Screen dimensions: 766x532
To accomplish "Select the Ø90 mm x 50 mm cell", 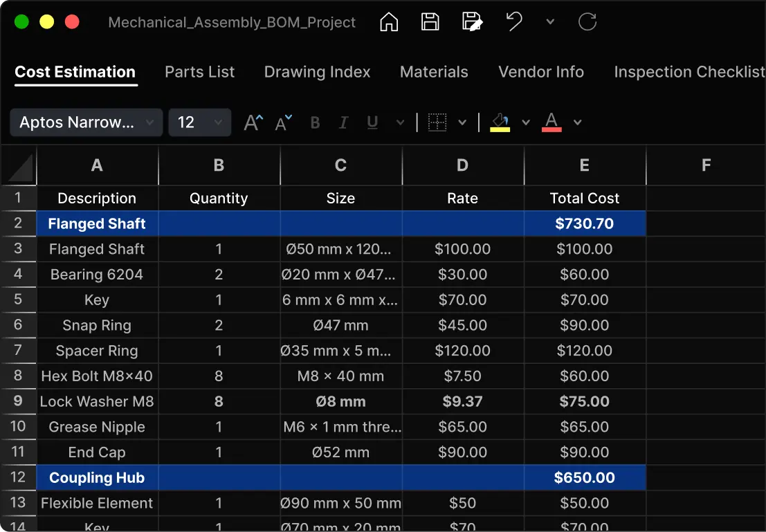I will (x=341, y=503).
